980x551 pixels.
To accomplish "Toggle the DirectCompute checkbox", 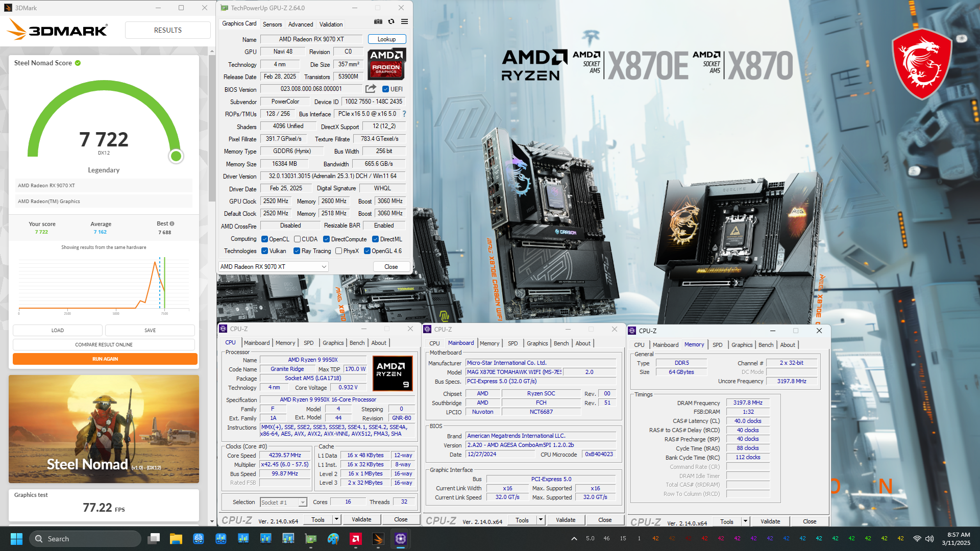I will 326,239.
